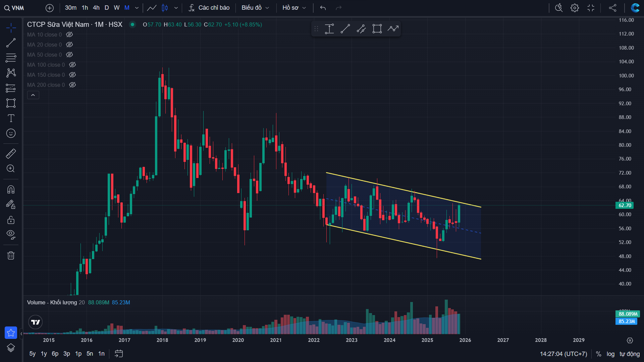Toggle visibility of MA 200 close
Image resolution: width=644 pixels, height=362 pixels.
pyautogui.click(x=72, y=85)
